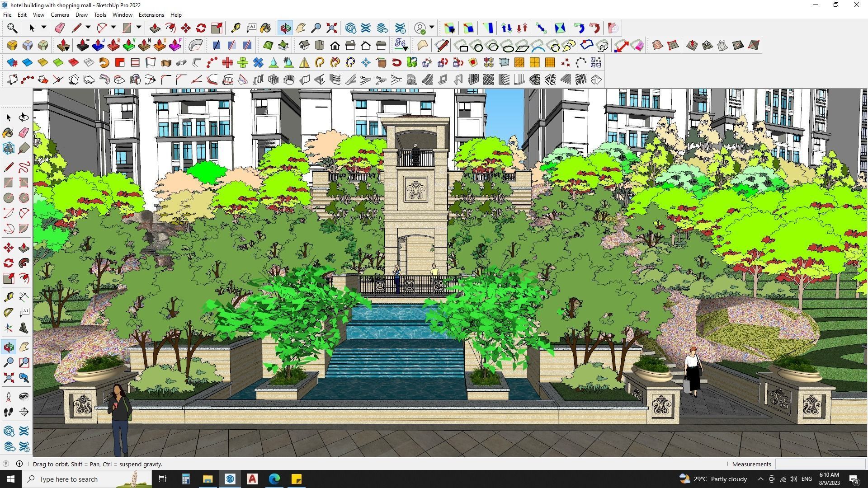
Task: Select the Position Camera tool
Action: point(9,397)
